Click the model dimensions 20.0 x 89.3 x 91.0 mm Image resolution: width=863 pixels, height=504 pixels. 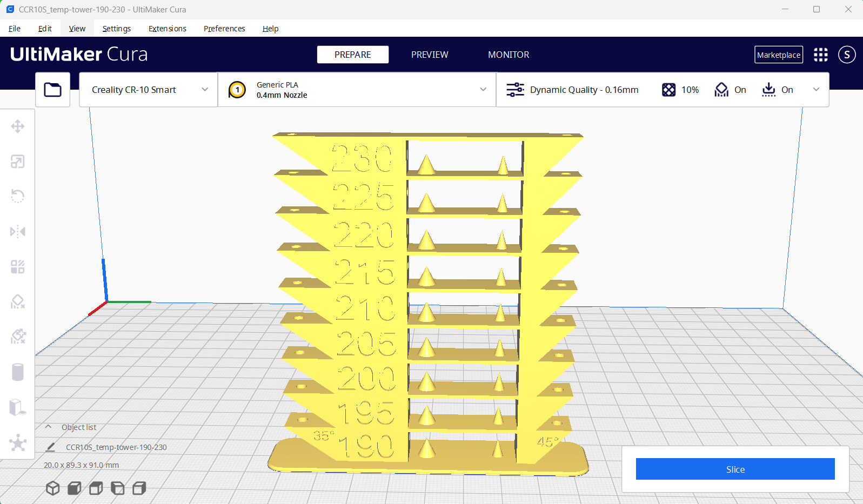(x=82, y=465)
